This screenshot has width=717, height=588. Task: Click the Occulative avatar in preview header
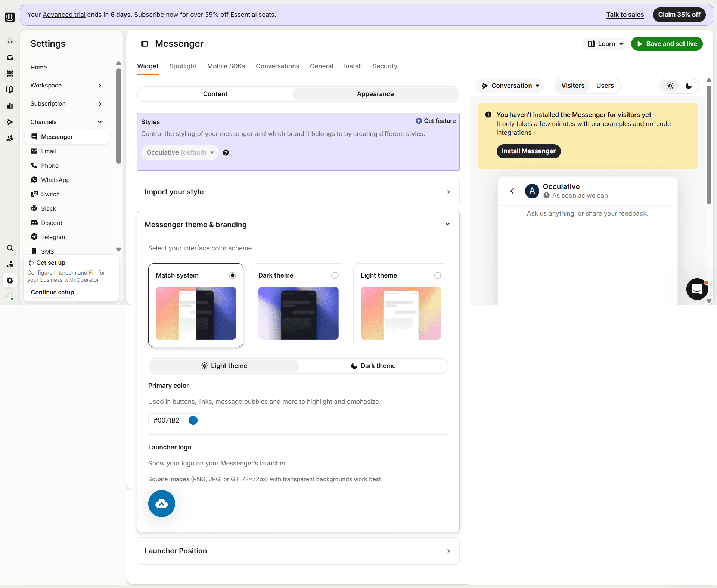pos(532,191)
